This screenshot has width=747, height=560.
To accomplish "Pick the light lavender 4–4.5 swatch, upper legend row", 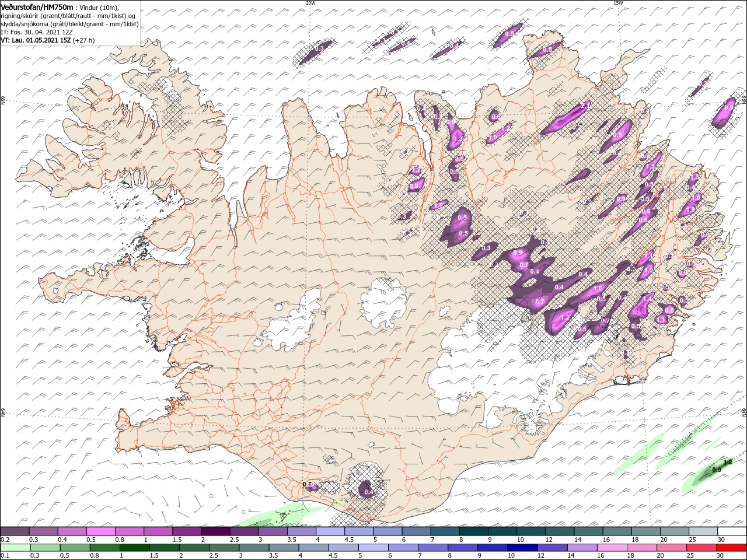I will [x=330, y=531].
